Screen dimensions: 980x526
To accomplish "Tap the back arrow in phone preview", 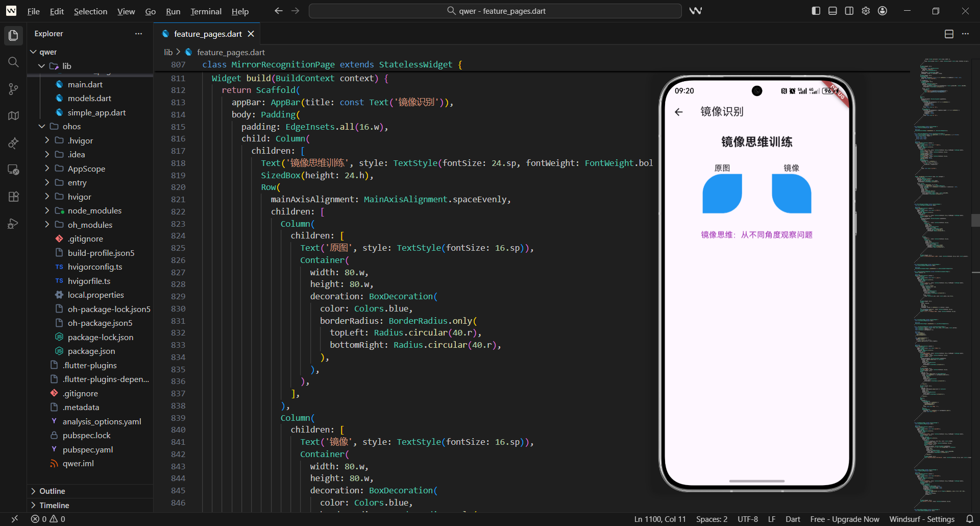I will 678,112.
